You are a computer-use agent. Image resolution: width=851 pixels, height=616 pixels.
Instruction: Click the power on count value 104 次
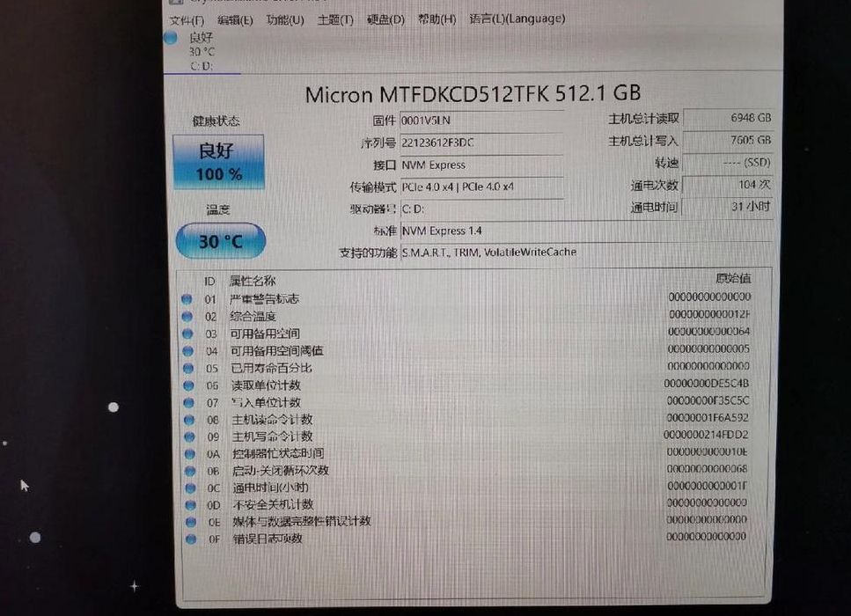point(728,185)
